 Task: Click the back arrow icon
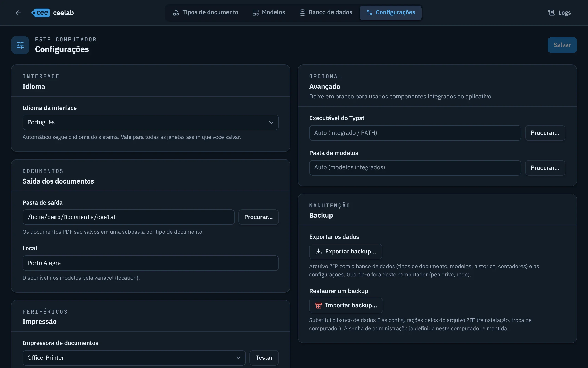18,13
